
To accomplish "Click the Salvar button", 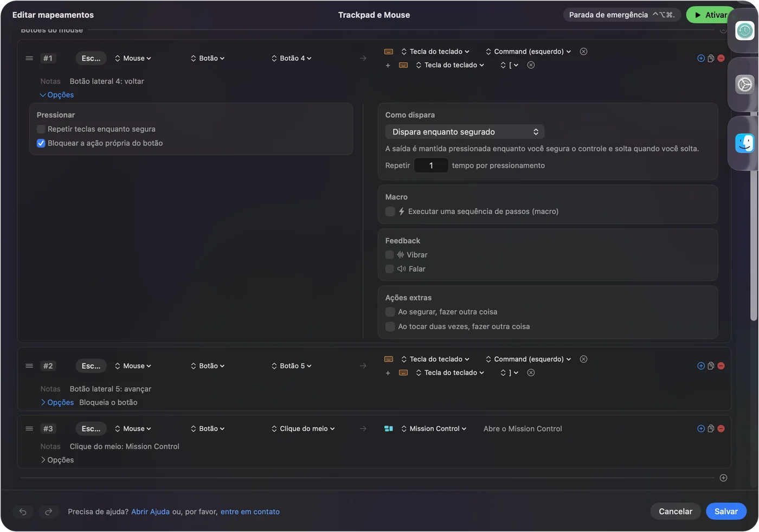I will coord(726,511).
